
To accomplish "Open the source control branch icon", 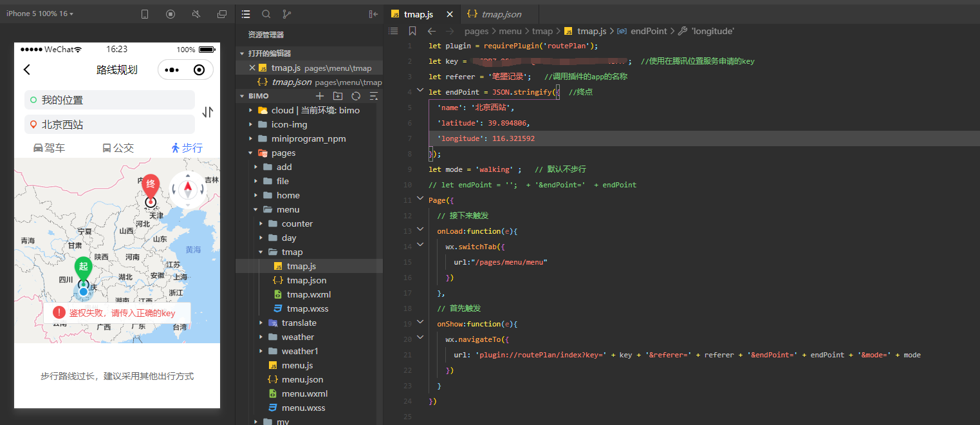I will click(x=287, y=14).
